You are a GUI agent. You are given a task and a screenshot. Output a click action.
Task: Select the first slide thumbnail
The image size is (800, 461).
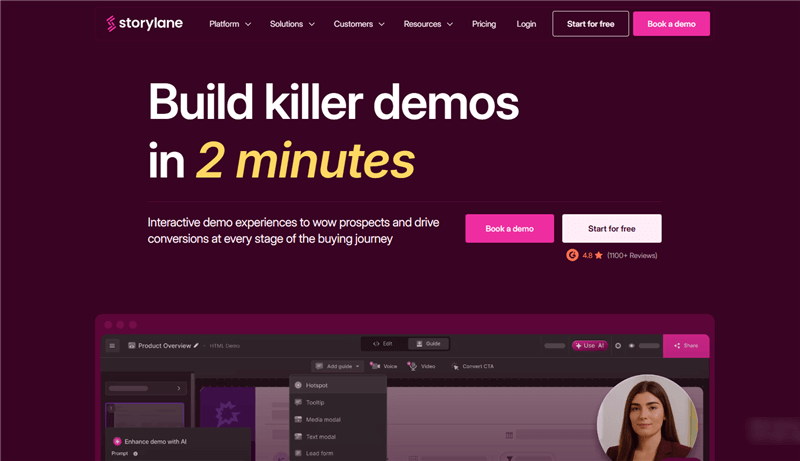145,416
